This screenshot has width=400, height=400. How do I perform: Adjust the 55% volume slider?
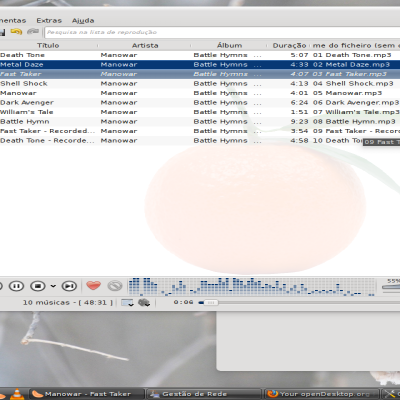coord(391,287)
